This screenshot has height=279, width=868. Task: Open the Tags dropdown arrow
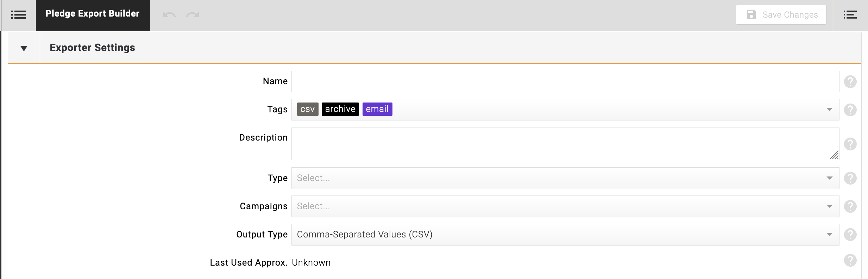coord(829,110)
